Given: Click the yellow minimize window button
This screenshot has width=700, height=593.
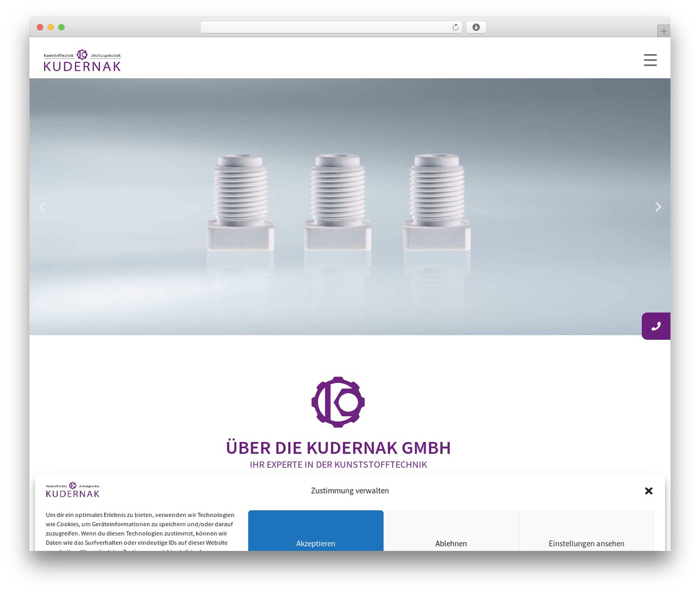Looking at the screenshot, I should pyautogui.click(x=51, y=27).
